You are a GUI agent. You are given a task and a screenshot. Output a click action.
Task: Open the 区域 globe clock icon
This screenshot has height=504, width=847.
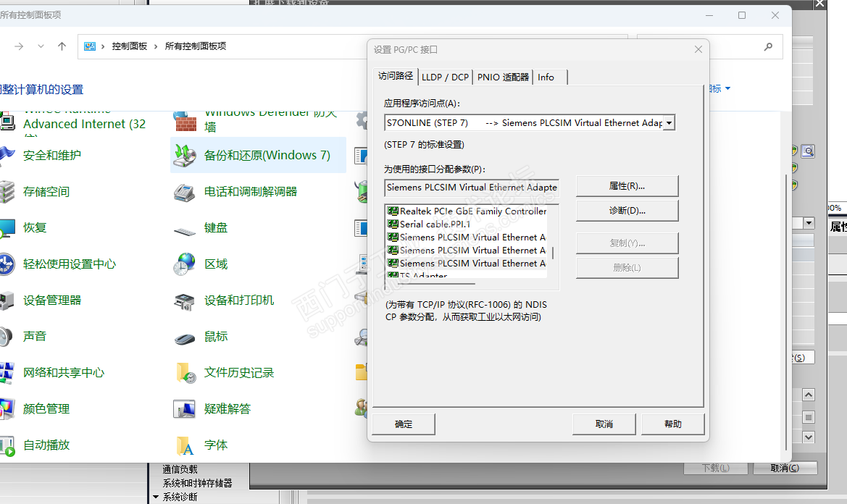184,264
